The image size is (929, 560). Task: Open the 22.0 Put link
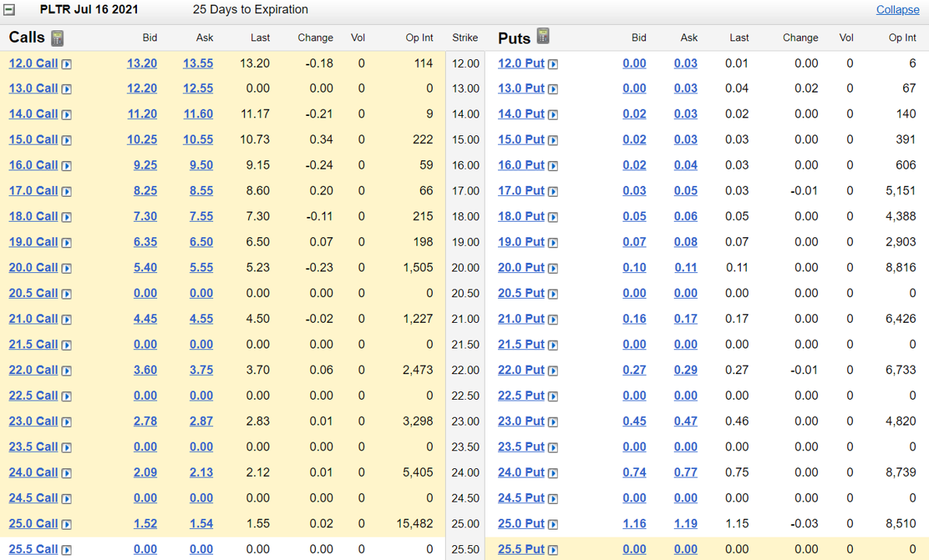pyautogui.click(x=521, y=370)
